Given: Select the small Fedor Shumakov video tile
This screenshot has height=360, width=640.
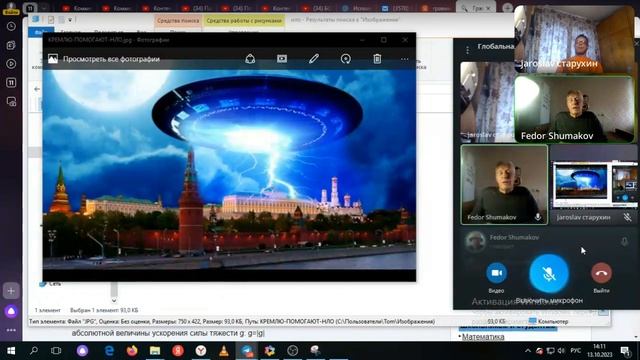Looking at the screenshot, I should 504,184.
